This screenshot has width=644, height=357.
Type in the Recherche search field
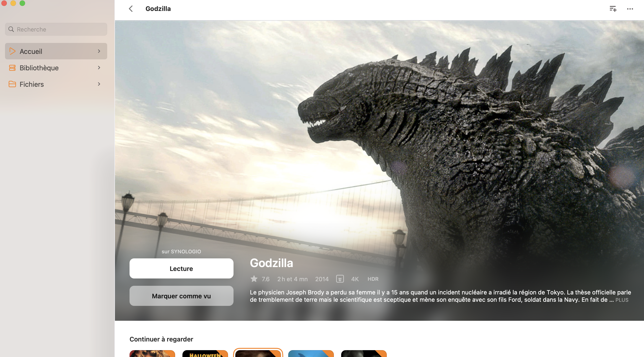tap(60, 29)
